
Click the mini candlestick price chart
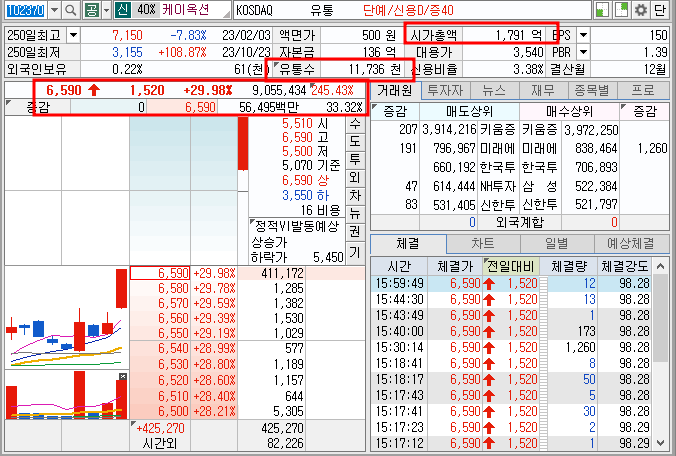click(x=67, y=317)
